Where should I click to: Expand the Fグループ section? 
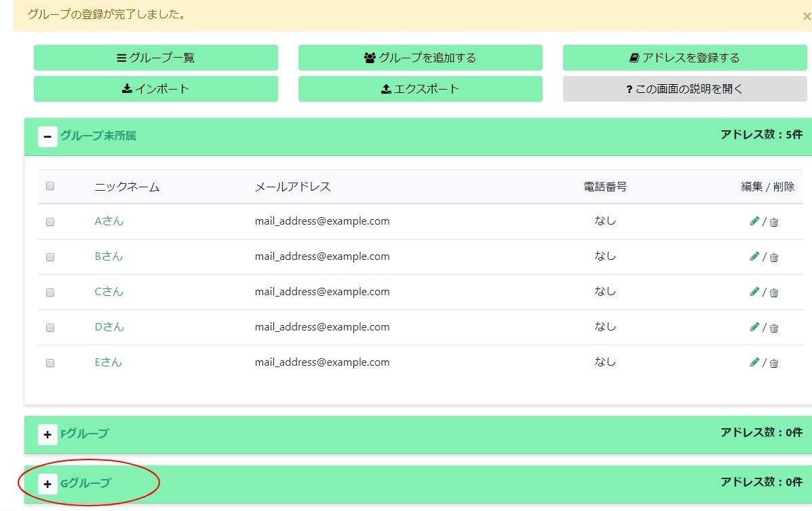coord(47,434)
